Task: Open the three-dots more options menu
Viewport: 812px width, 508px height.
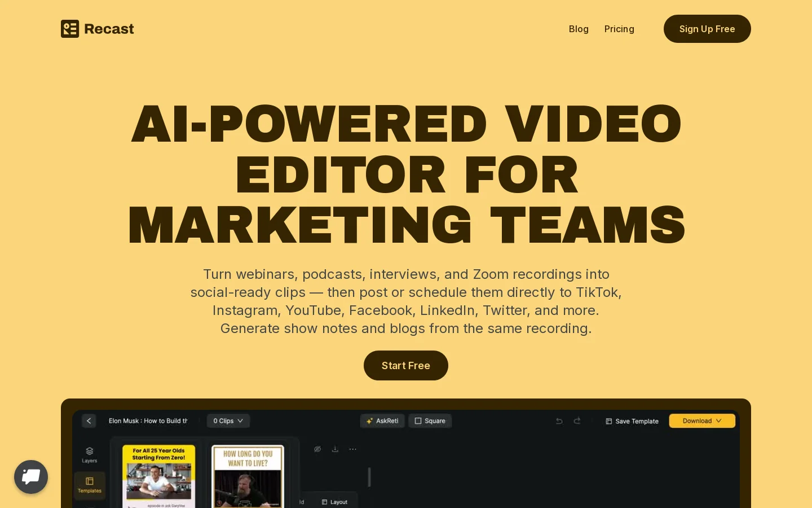Action: click(352, 449)
